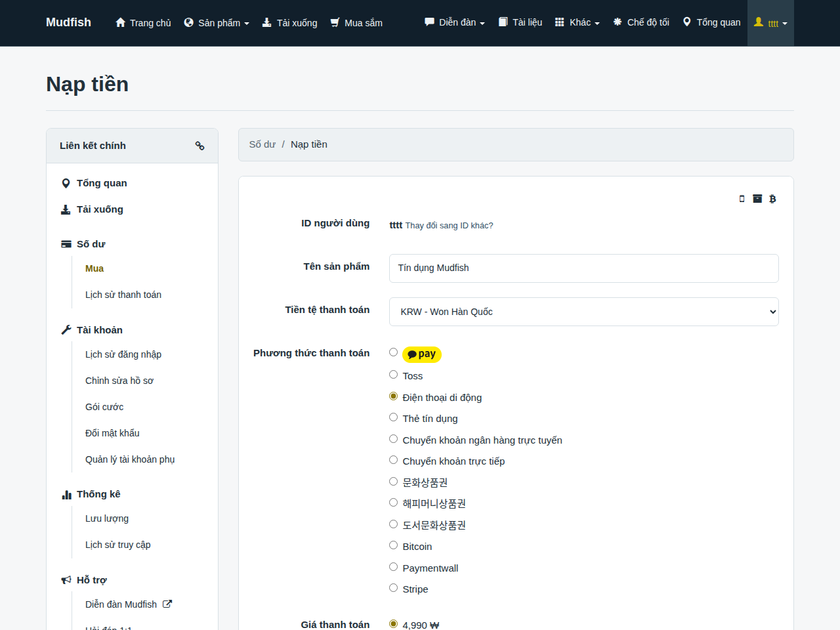Open Lưu lượng statistics in the sidebar
The width and height of the screenshot is (840, 630).
click(x=107, y=518)
